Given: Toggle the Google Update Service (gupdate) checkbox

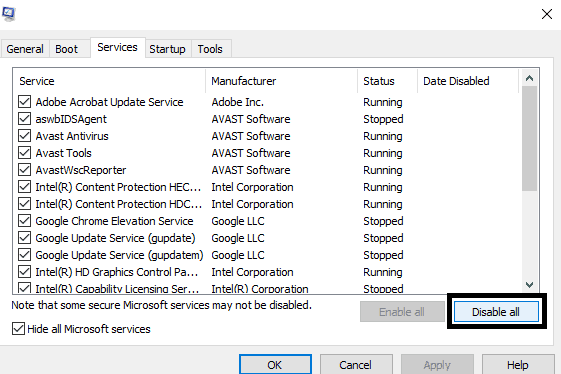Looking at the screenshot, I should [x=24, y=238].
